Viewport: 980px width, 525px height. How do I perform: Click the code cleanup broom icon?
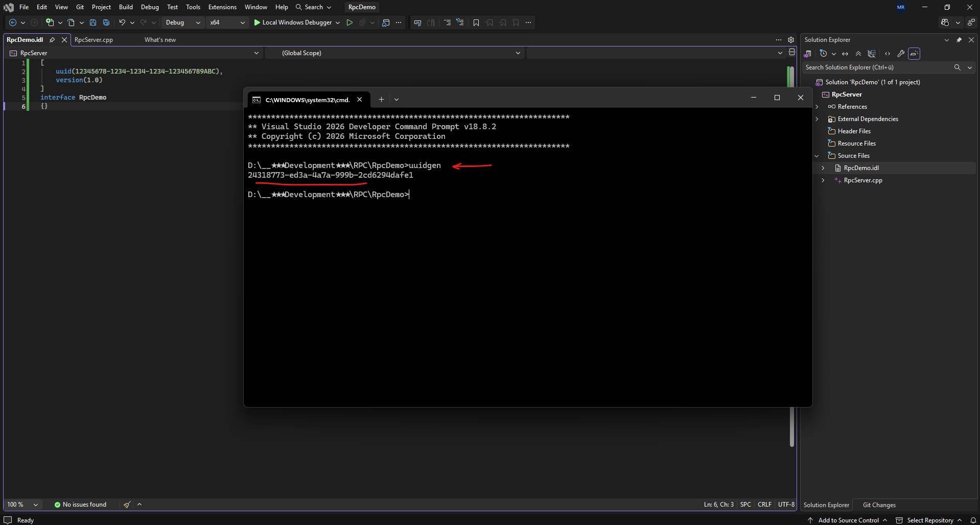(x=127, y=505)
